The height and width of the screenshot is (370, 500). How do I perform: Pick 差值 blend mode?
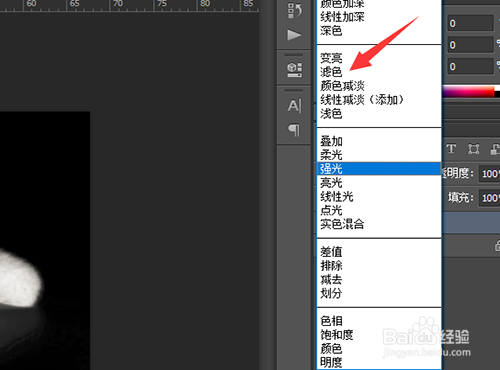click(x=379, y=252)
